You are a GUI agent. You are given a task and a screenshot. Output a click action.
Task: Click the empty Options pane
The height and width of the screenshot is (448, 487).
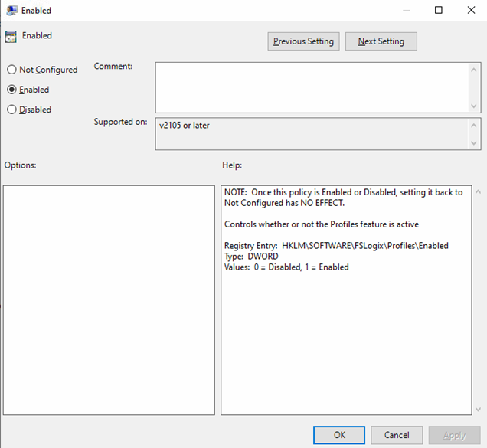click(109, 300)
